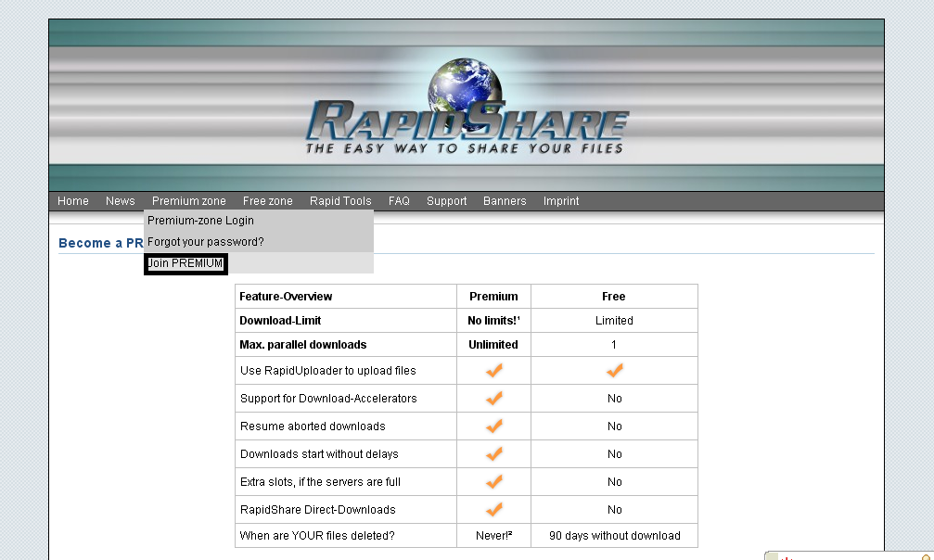Click Max. parallel downloads row label

pyautogui.click(x=346, y=344)
